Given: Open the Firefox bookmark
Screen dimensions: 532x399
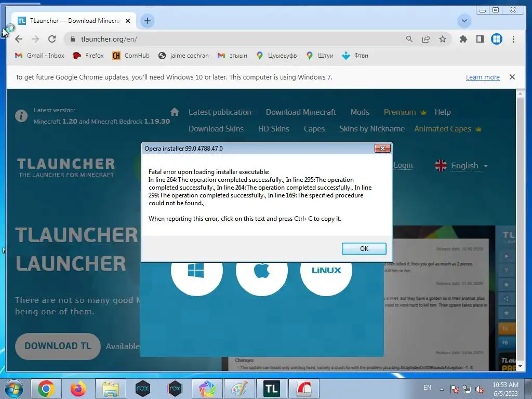Looking at the screenshot, I should [88, 55].
